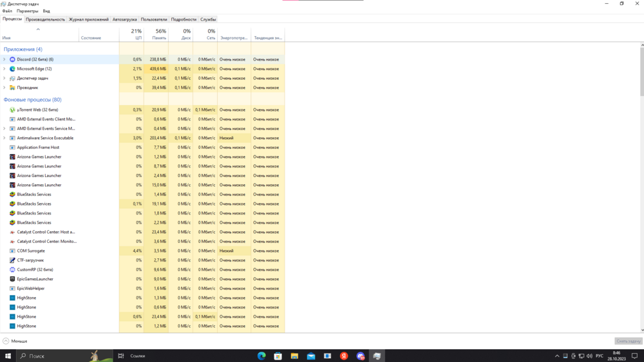Sort by the Сеть column header
The width and height of the screenshot is (644, 362).
pos(205,35)
